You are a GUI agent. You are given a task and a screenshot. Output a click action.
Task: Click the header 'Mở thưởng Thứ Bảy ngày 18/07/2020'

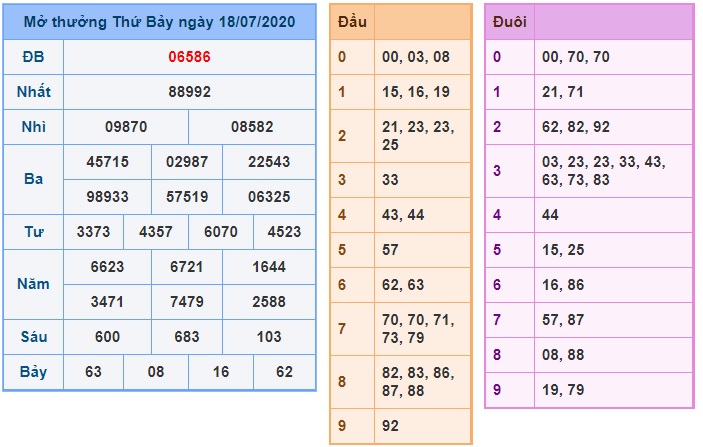[x=159, y=22]
